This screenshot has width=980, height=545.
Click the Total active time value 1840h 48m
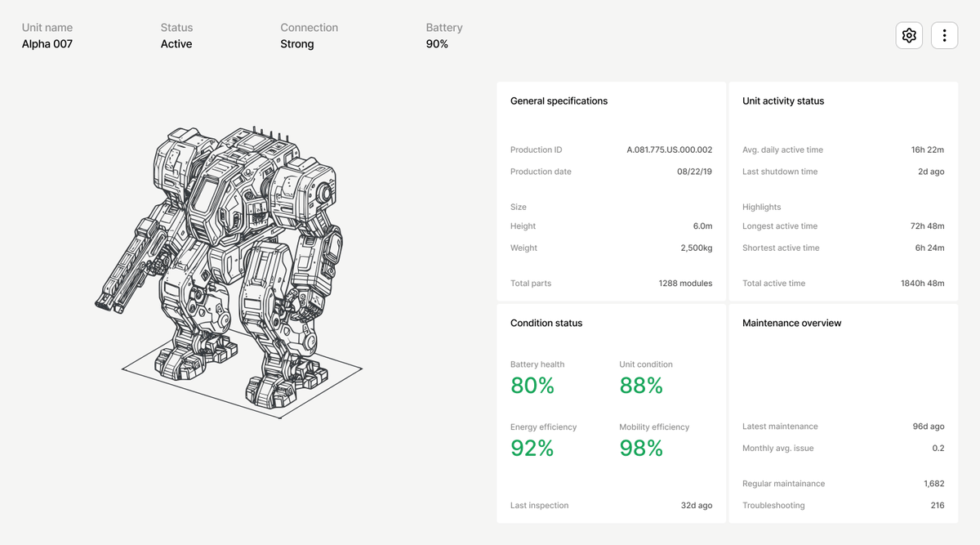(922, 284)
